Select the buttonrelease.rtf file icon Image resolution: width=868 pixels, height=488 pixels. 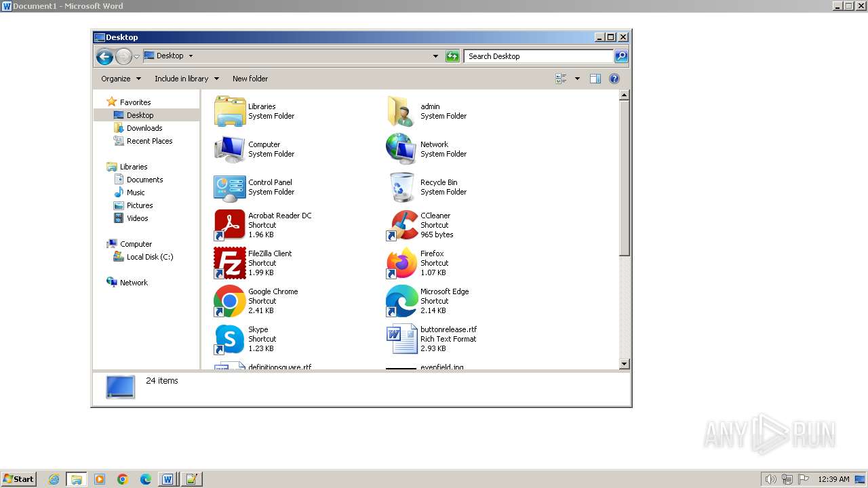point(401,339)
